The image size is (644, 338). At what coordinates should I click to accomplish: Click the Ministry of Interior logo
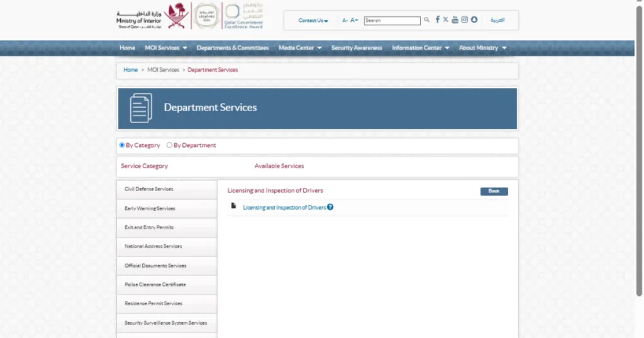coord(152,16)
